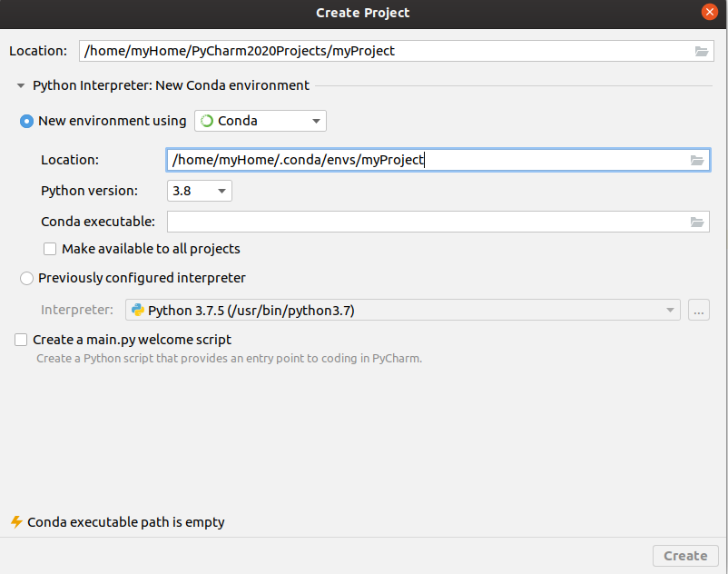
Task: Browse for project location via folder icon
Action: [x=701, y=52]
